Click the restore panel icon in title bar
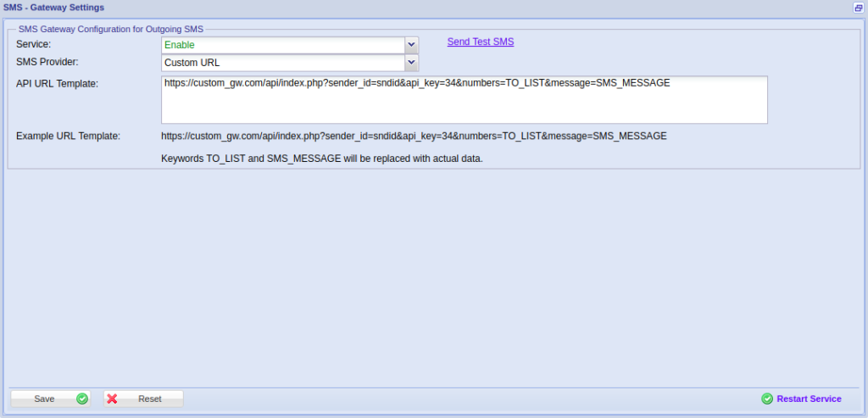This screenshot has width=868, height=418. click(x=858, y=8)
